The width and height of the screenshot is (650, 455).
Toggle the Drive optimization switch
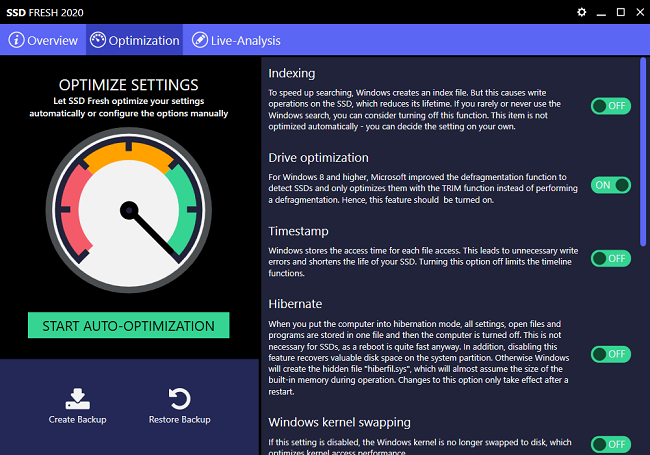point(611,185)
